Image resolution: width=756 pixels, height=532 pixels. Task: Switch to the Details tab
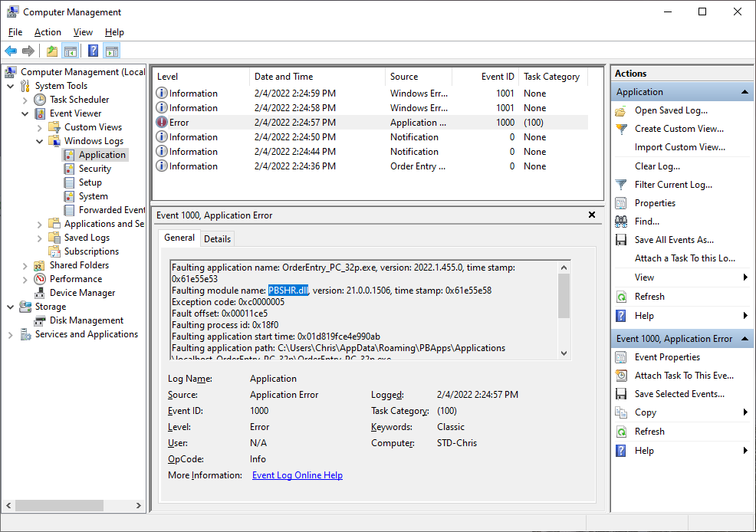(217, 238)
